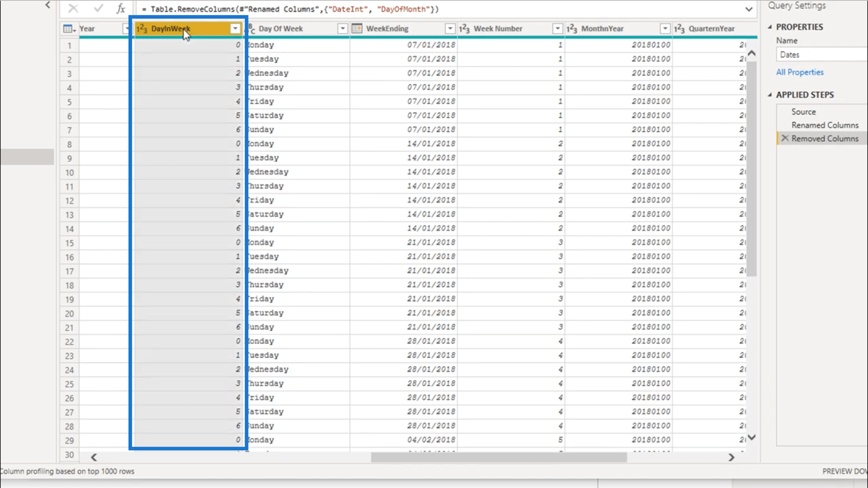
Task: Open WeekEnding filter dropdown
Action: coord(450,29)
